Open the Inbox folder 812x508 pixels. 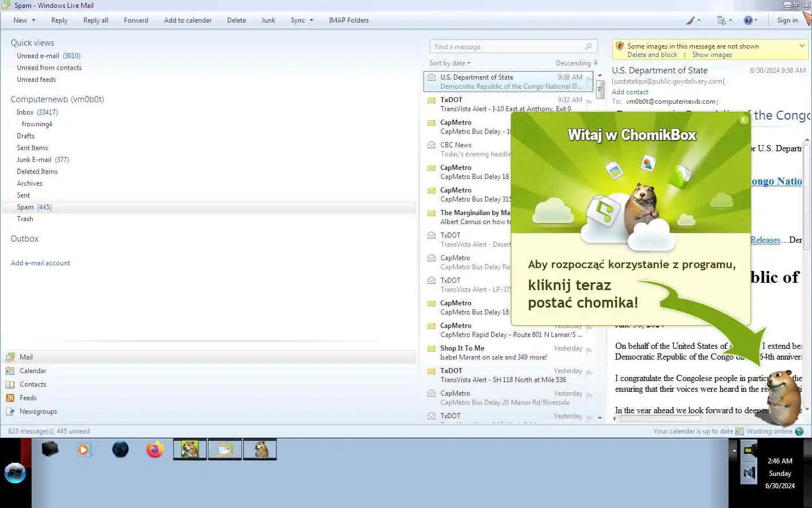tap(37, 112)
